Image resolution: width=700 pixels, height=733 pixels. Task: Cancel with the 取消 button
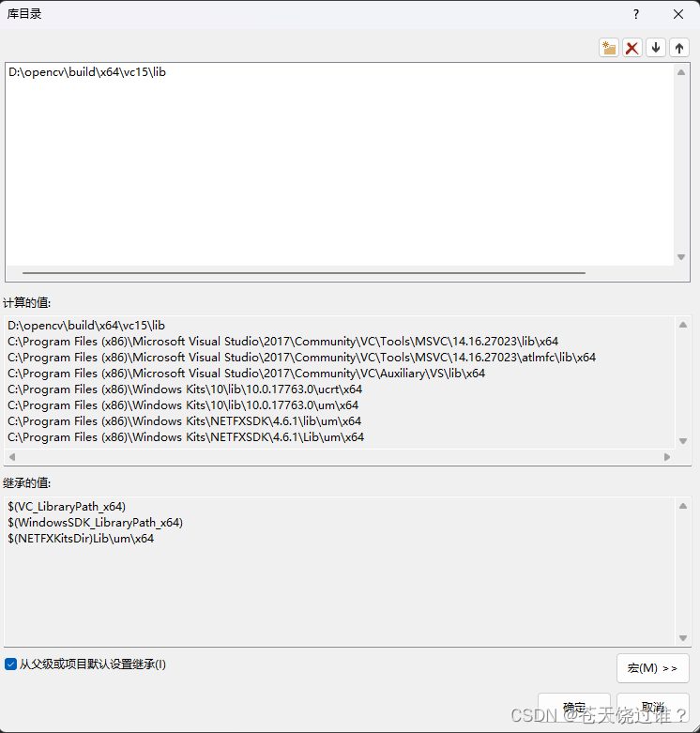pos(653,707)
